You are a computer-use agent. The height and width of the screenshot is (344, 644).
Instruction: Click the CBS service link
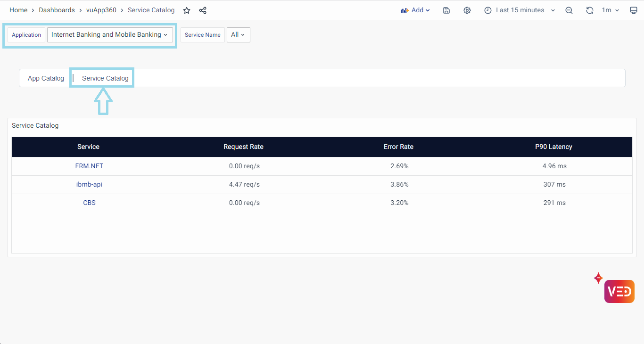(x=89, y=203)
